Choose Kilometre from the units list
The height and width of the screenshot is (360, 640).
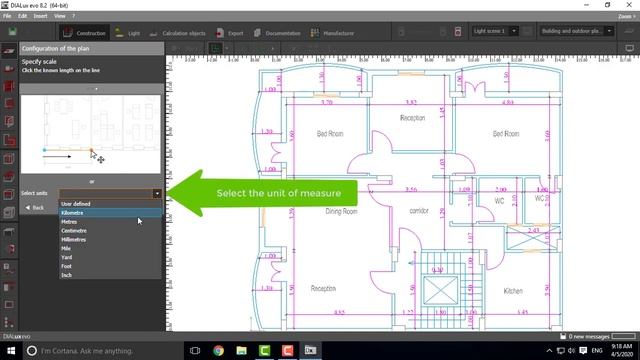(x=110, y=213)
